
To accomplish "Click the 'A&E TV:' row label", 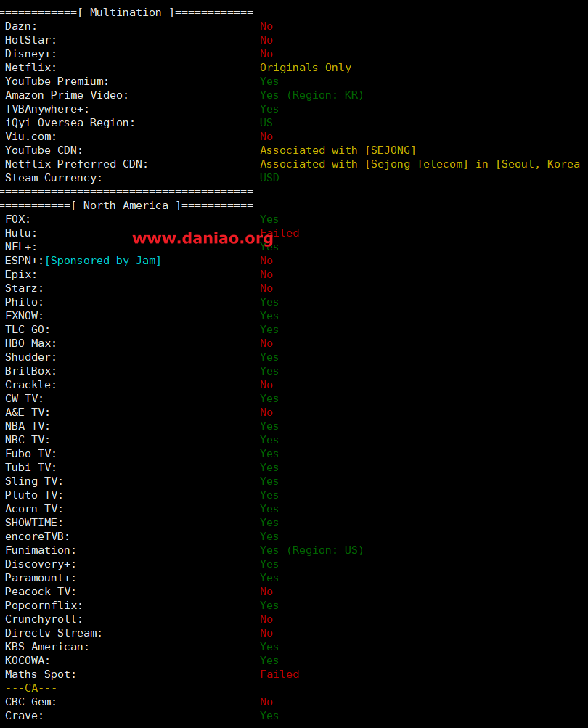I will (x=28, y=413).
